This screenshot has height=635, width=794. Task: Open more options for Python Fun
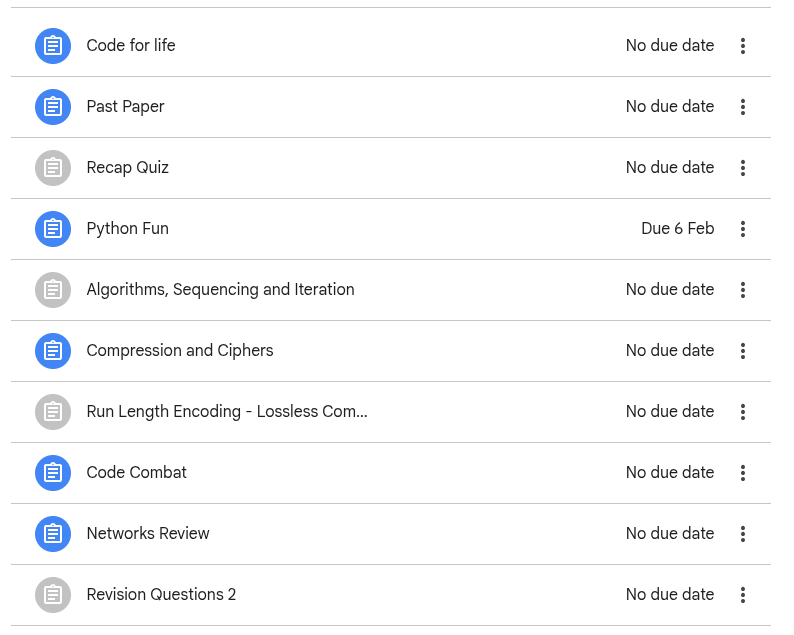coord(743,229)
